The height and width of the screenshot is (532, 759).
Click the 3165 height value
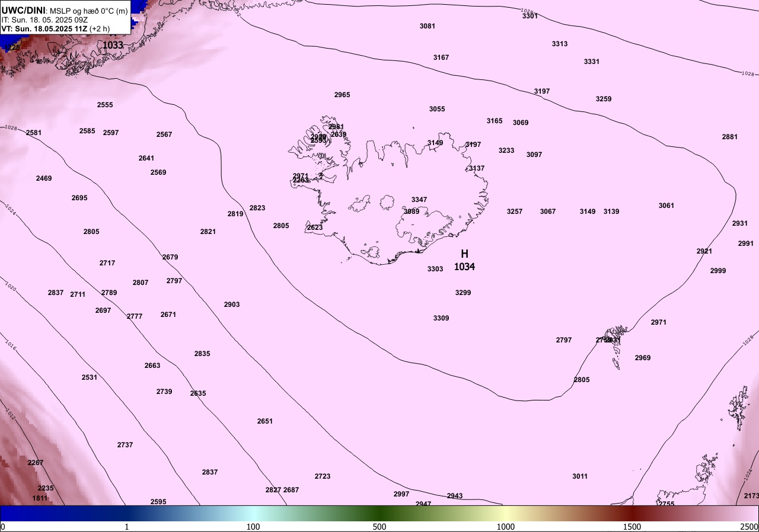click(x=495, y=121)
